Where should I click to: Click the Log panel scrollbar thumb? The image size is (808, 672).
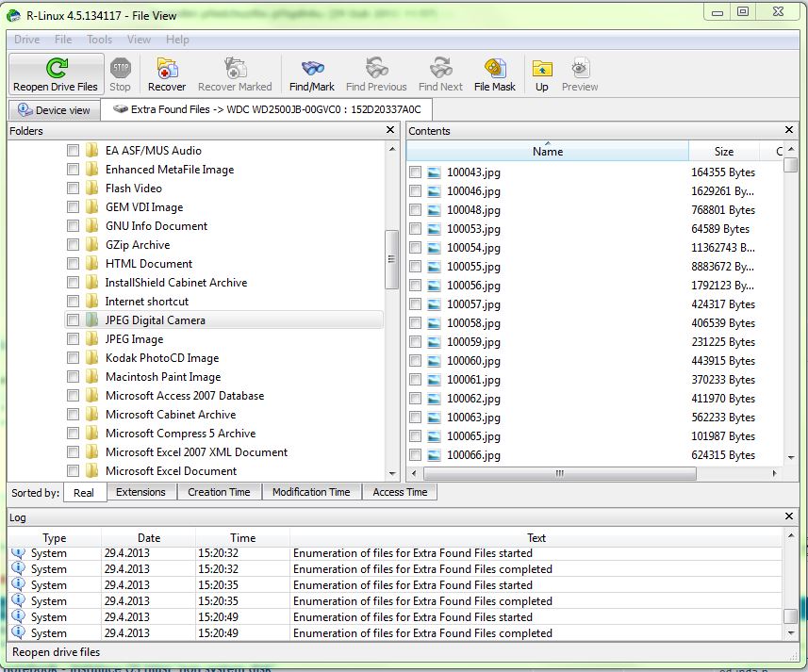click(790, 615)
